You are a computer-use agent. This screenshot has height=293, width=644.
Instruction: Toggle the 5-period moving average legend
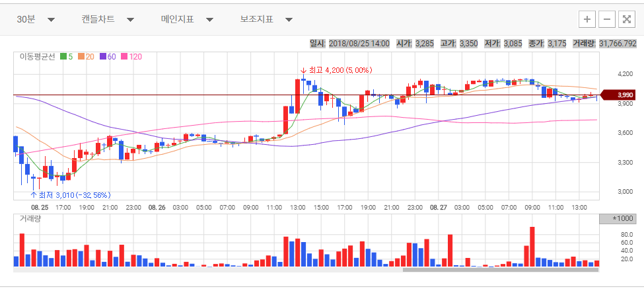click(x=66, y=57)
